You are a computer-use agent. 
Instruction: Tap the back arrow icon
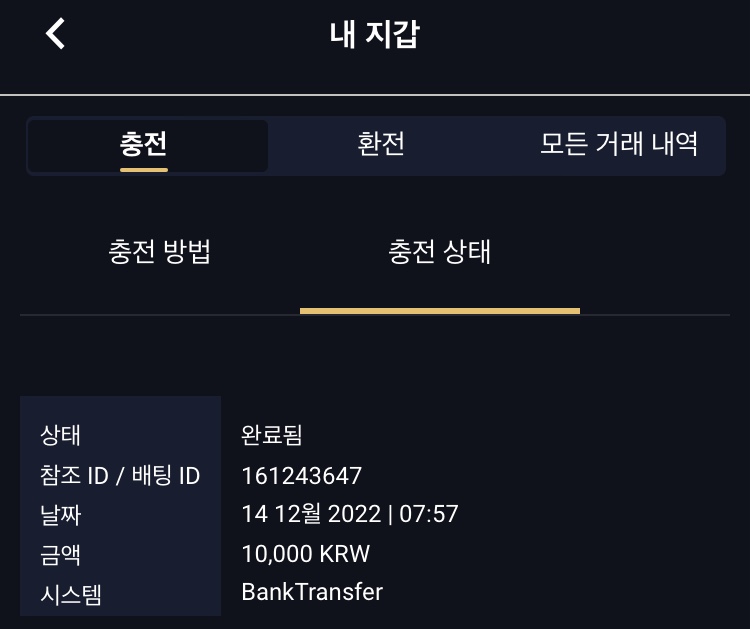56,34
